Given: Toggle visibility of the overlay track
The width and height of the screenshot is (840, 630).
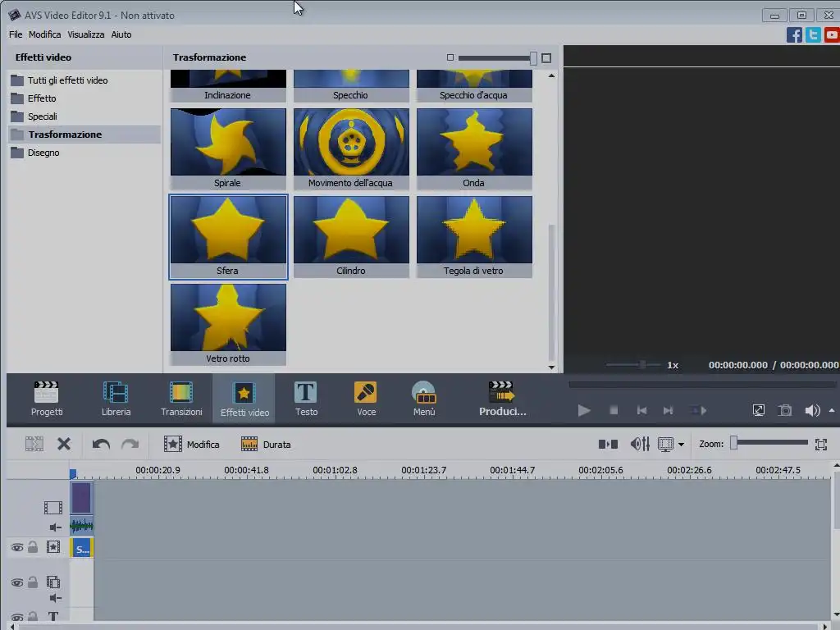Looking at the screenshot, I should pyautogui.click(x=17, y=582).
